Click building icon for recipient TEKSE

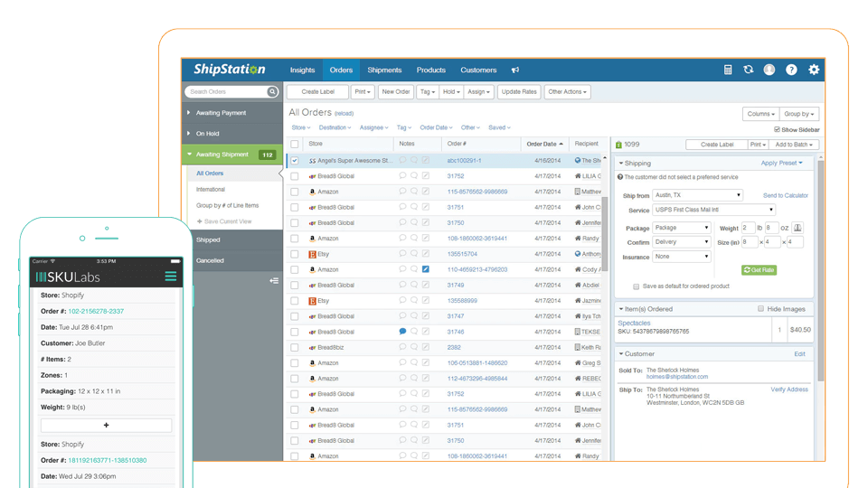[578, 332]
